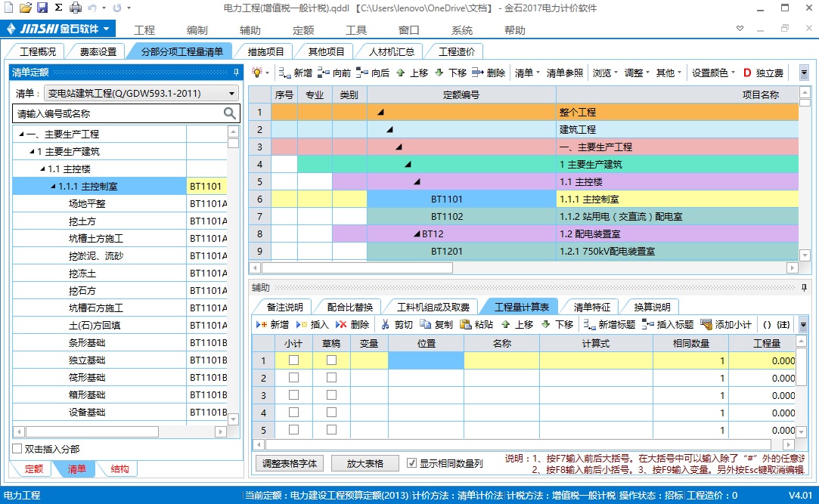The image size is (819, 504).
Task: Collapse the 整个工程 row arrow
Action: click(381, 112)
